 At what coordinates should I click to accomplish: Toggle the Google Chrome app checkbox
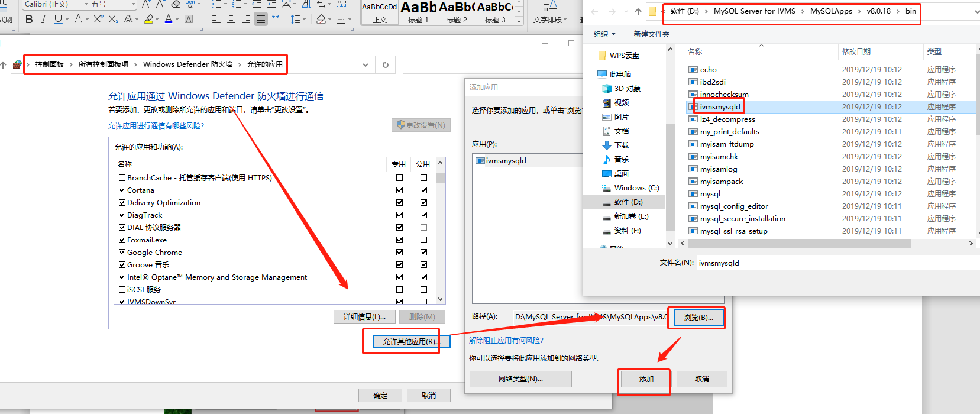point(122,253)
